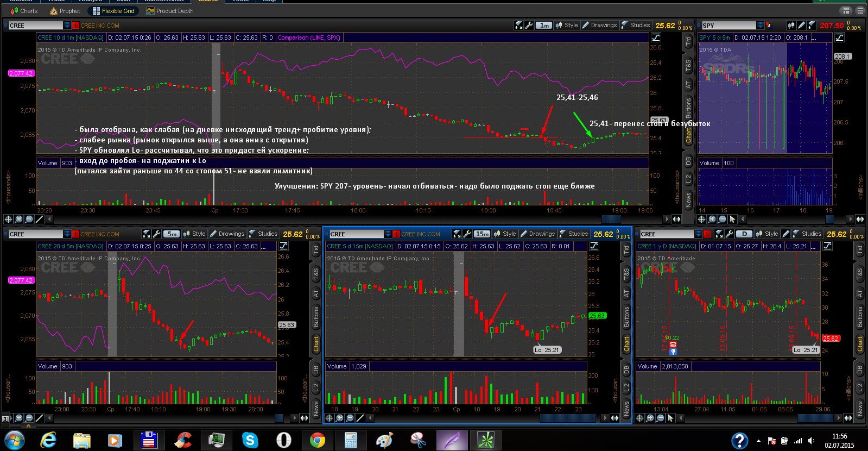Open symbol dropdown arrow on top CREE chart
The image size is (868, 451).
point(67,25)
